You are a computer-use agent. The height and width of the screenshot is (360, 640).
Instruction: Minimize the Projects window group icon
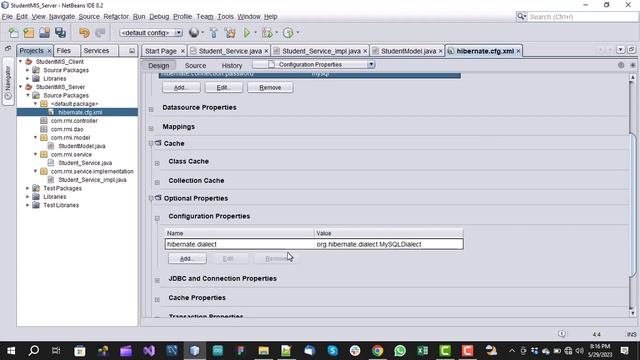(x=132, y=51)
